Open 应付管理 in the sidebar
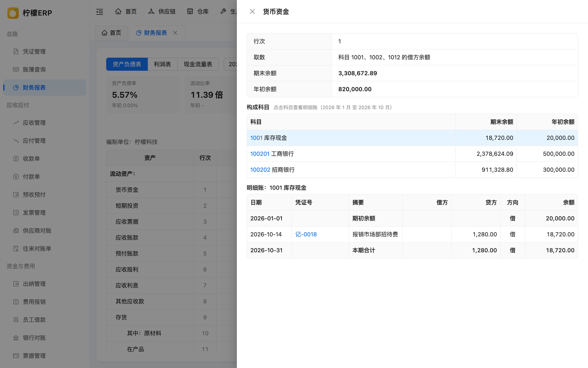588x368 pixels. (45, 141)
